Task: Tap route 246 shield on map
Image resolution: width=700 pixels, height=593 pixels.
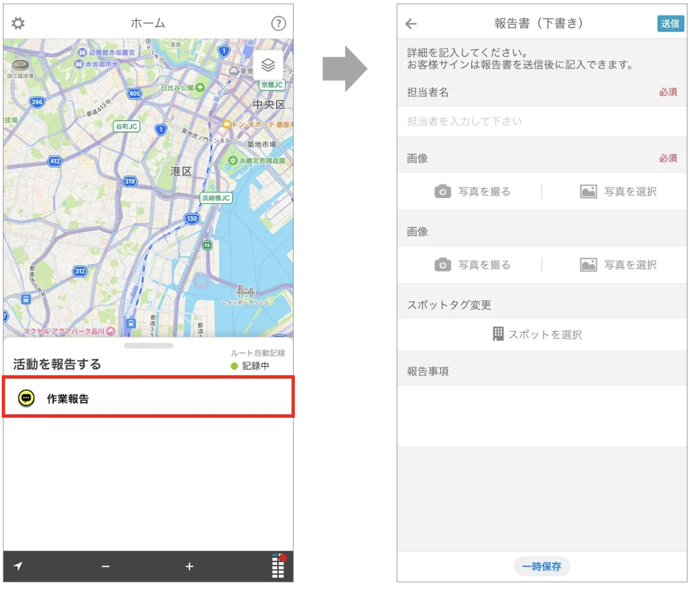Action: 37,102
